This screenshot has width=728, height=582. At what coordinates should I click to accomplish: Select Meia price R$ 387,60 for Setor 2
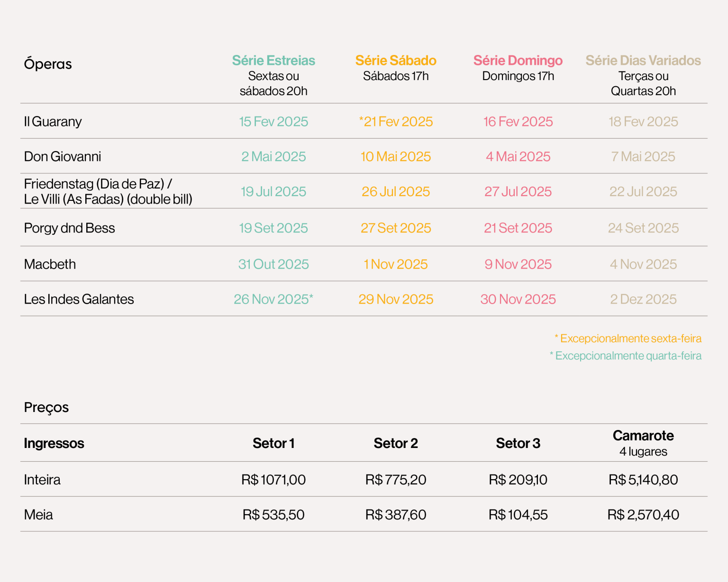point(396,515)
